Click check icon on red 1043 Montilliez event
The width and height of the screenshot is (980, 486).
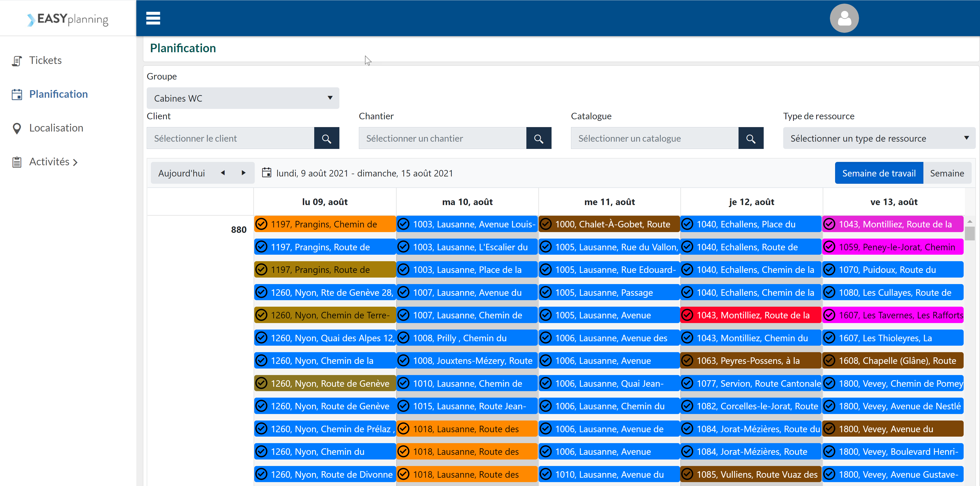687,315
